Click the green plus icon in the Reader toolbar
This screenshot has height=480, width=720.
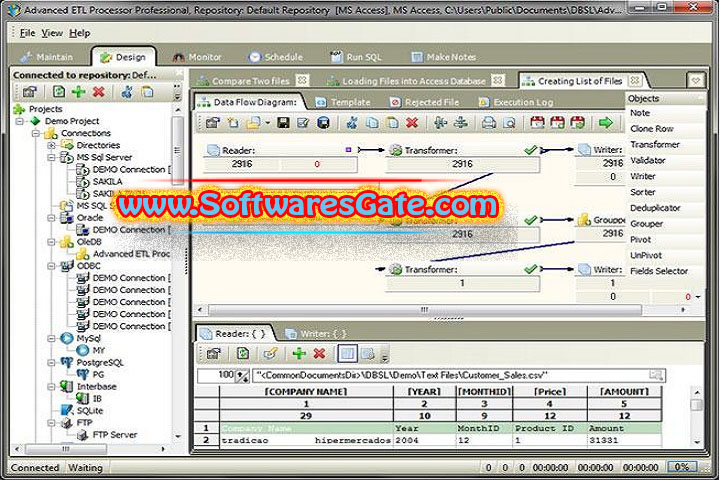coord(299,353)
